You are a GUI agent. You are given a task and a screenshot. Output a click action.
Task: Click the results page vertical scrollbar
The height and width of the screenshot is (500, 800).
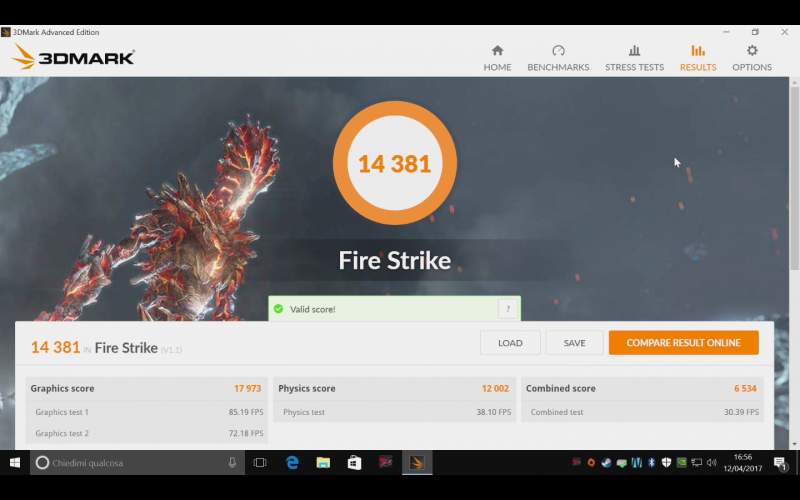point(794,179)
